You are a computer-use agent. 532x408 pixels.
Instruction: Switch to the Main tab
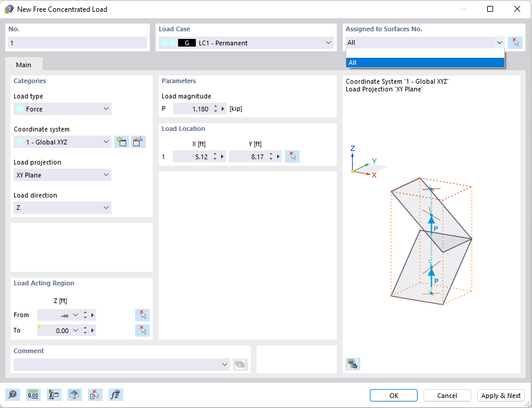coord(24,65)
